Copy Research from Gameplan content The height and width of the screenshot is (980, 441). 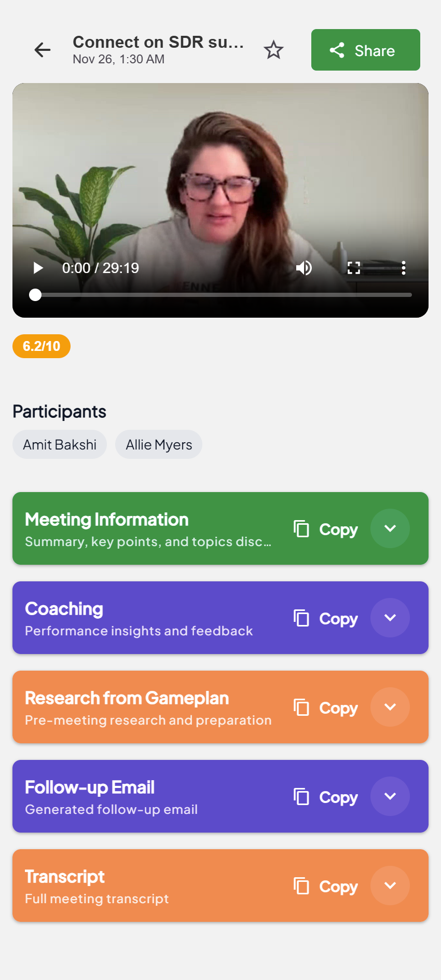326,707
